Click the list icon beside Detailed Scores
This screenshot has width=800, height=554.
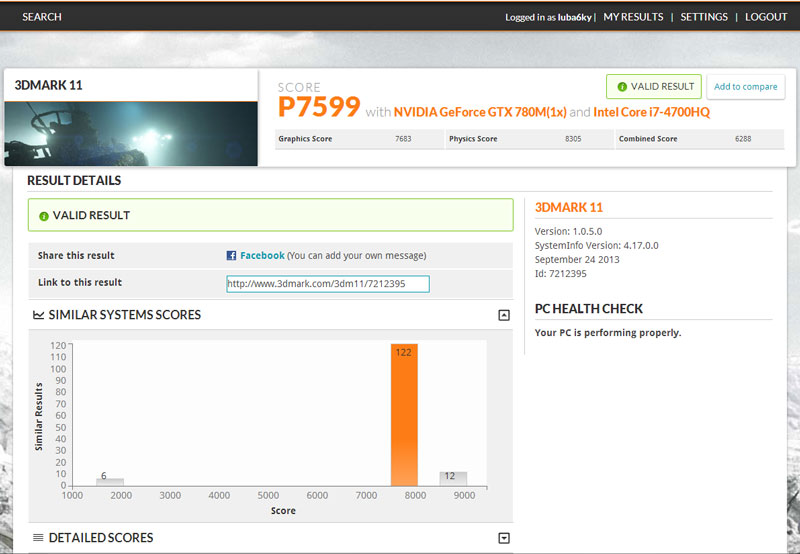point(38,538)
